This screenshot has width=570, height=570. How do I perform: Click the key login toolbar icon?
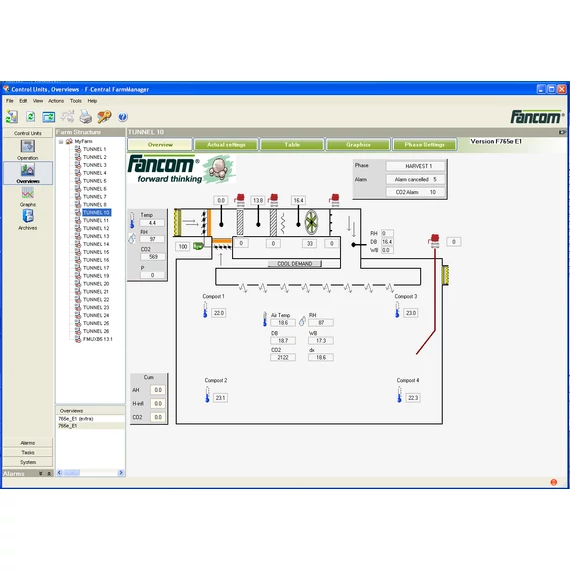[104, 117]
